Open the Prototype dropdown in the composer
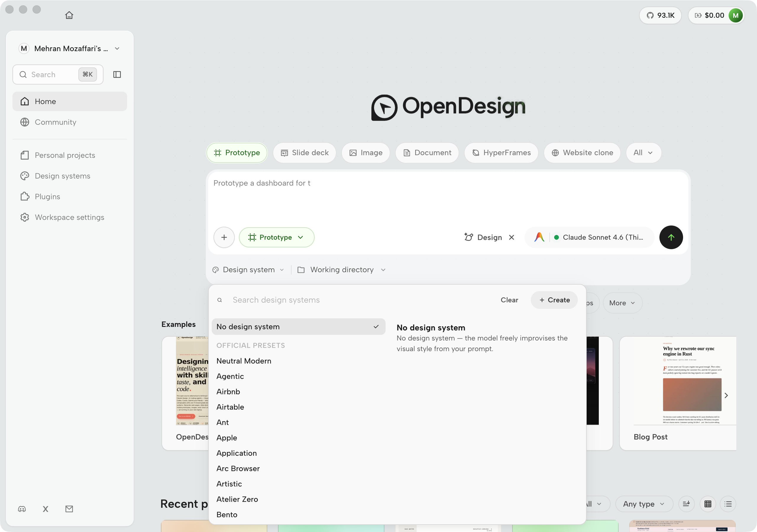Image resolution: width=757 pixels, height=532 pixels. 276,237
